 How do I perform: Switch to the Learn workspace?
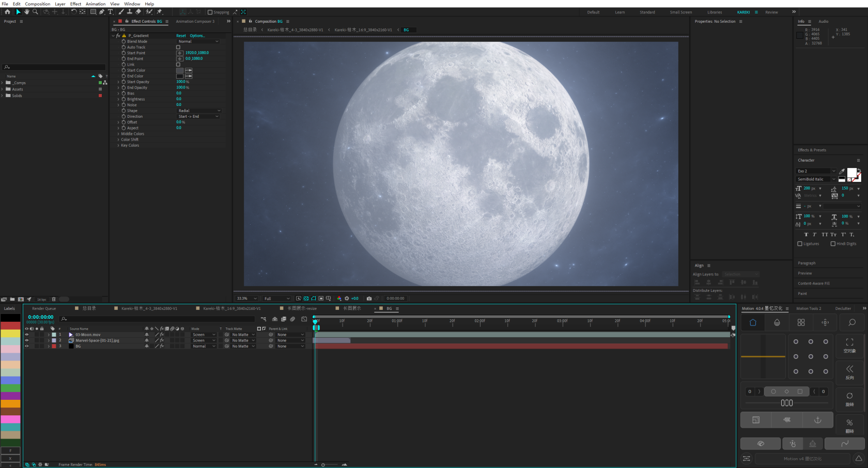tap(620, 12)
